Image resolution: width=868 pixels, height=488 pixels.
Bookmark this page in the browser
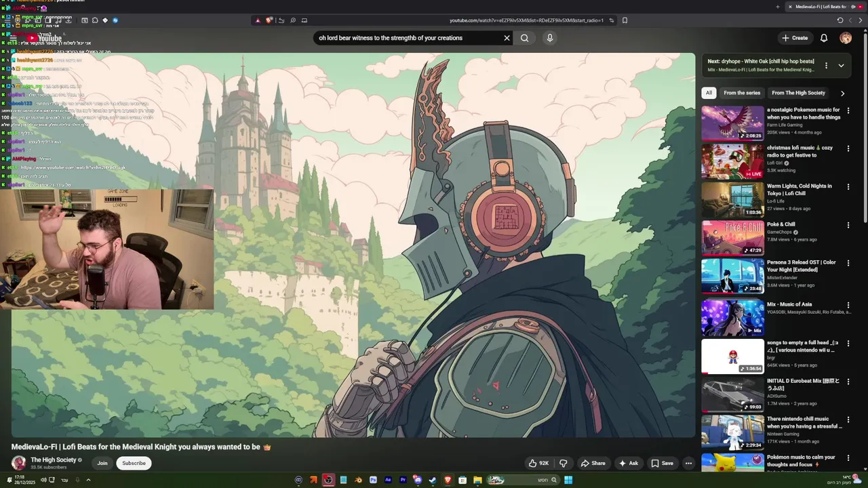pyautogui.click(x=625, y=20)
